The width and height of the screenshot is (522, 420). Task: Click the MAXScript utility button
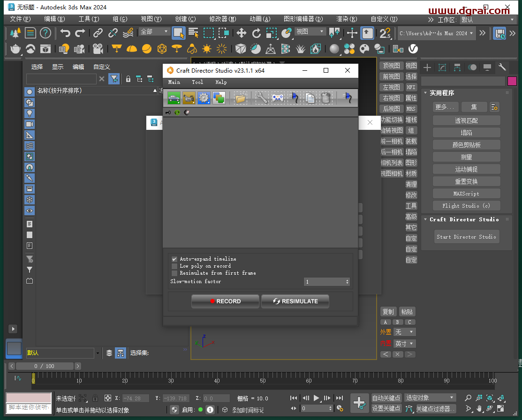466,194
